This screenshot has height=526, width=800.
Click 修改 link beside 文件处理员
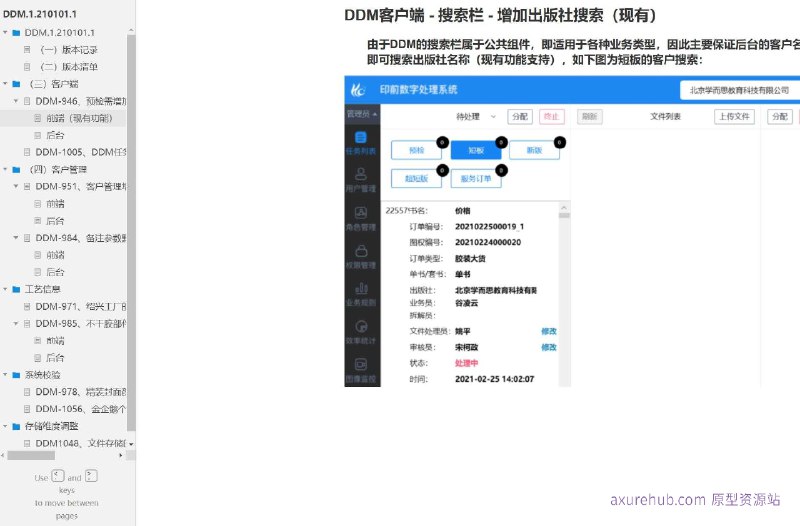[549, 332]
